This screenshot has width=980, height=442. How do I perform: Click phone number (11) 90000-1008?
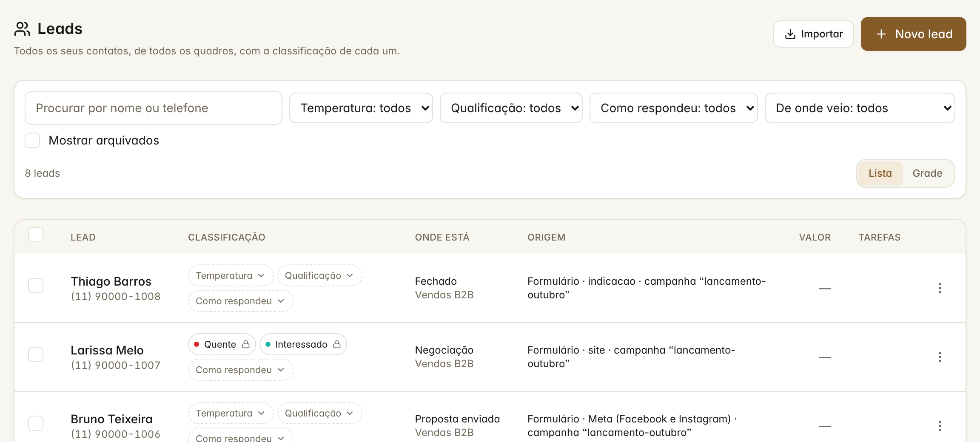click(115, 296)
